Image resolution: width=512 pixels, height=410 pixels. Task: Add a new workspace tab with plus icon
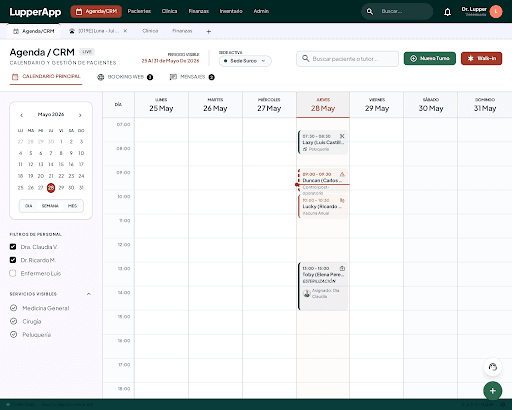(x=209, y=32)
